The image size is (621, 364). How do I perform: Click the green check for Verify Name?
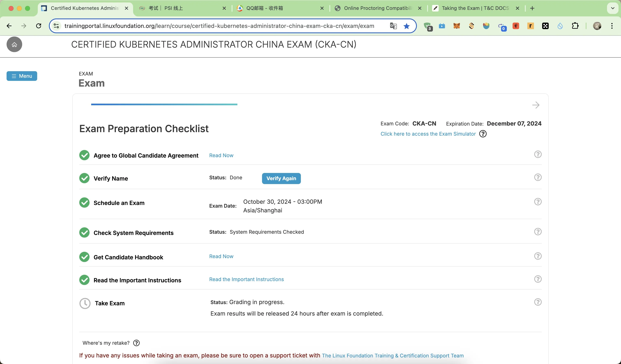pyautogui.click(x=84, y=178)
